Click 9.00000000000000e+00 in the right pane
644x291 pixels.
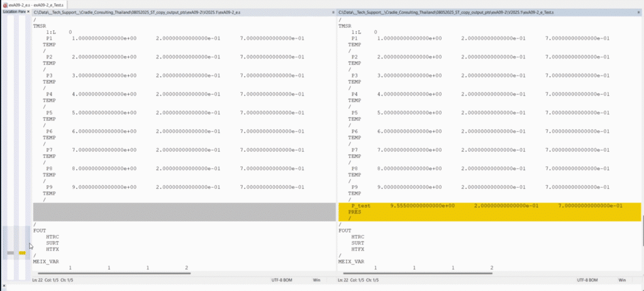pyautogui.click(x=409, y=187)
